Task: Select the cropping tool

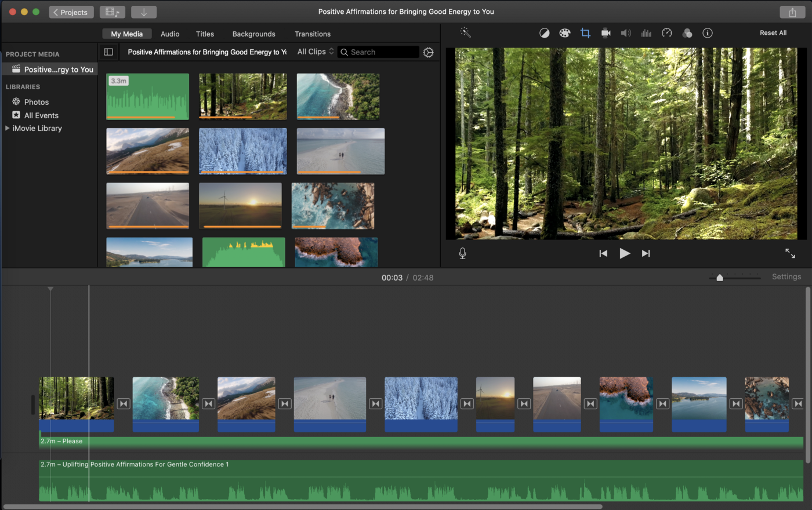Action: click(585, 33)
